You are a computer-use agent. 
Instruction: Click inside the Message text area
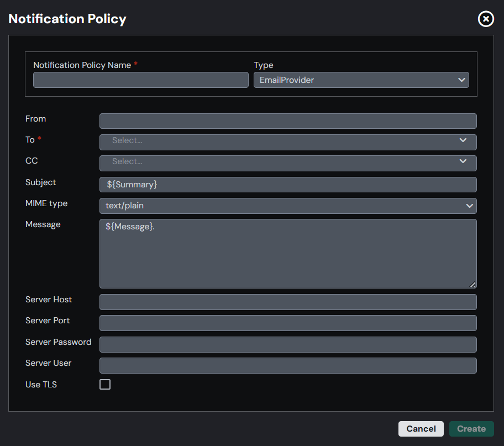288,253
